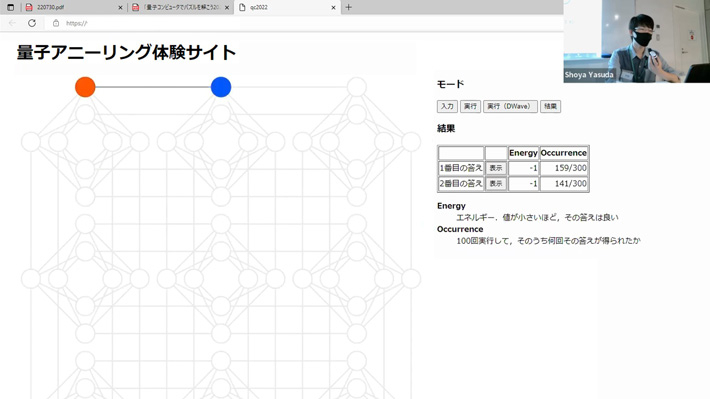Viewport: 710px width, 399px height.
Task: Run on hardware with 実行（DWave） button
Action: pos(510,106)
